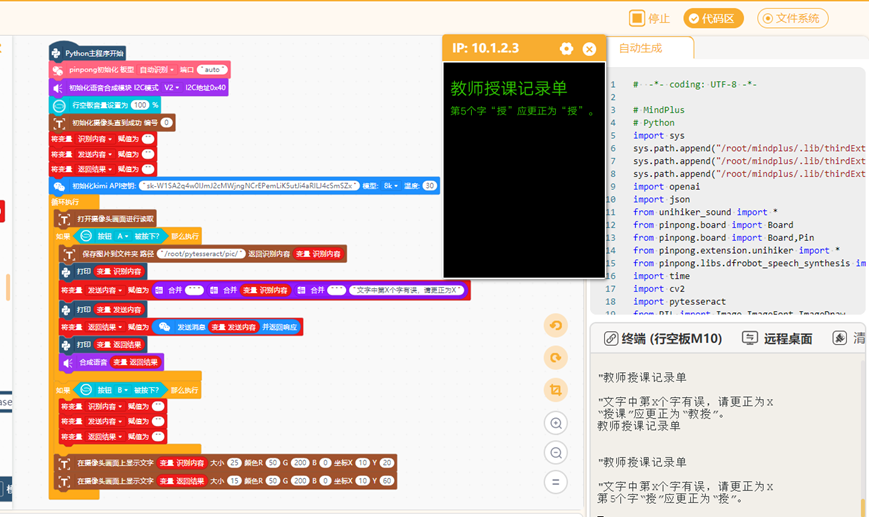Edit the 温度 value 30 in kimi block
The width and height of the screenshot is (869, 517).
[430, 186]
